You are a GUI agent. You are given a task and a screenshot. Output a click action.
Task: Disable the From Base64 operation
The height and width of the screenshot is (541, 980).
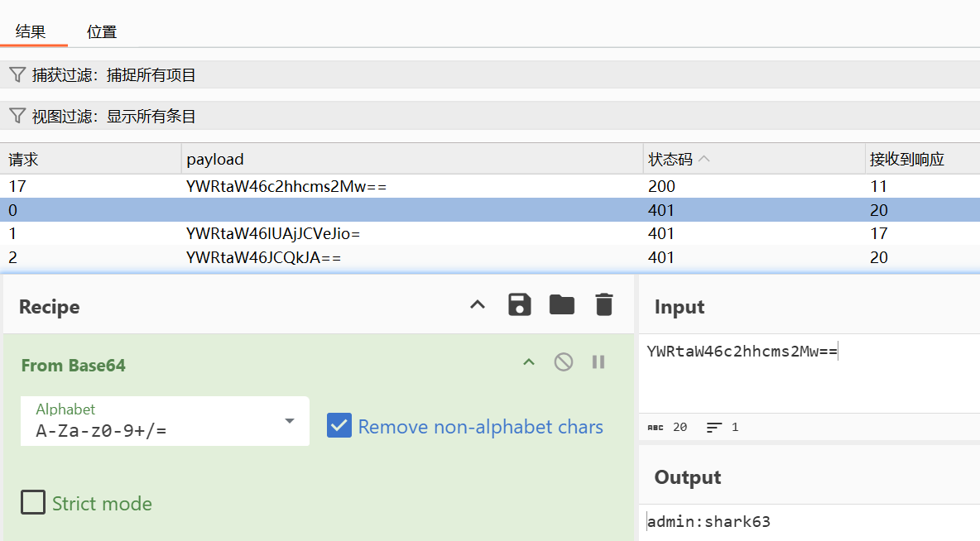[x=564, y=362]
